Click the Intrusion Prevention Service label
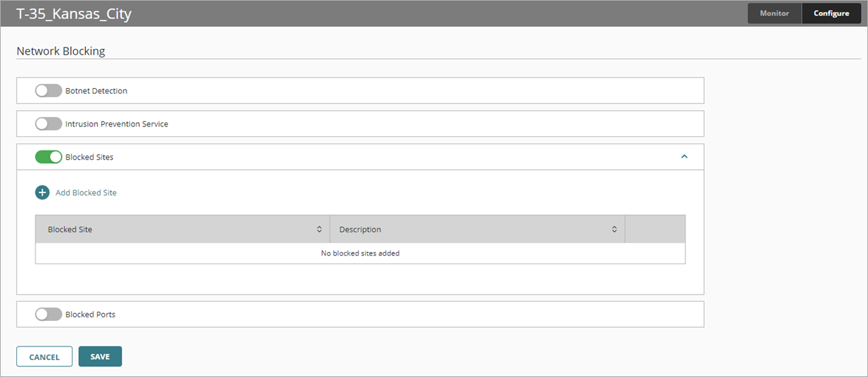The image size is (868, 377). [x=116, y=124]
